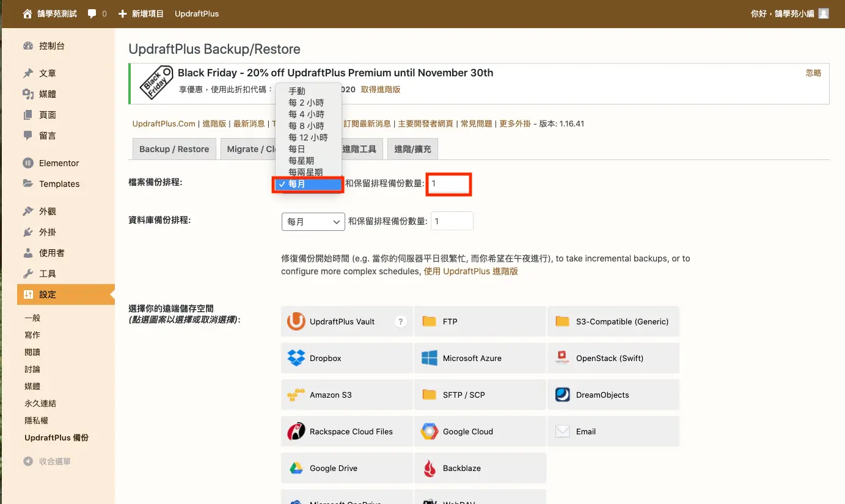Select the Microsoft Azure storage icon
The height and width of the screenshot is (504, 845).
pyautogui.click(x=430, y=358)
